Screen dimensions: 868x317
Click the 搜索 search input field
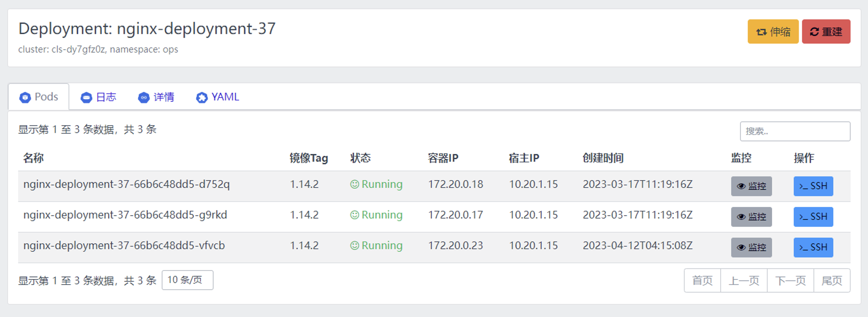point(795,131)
